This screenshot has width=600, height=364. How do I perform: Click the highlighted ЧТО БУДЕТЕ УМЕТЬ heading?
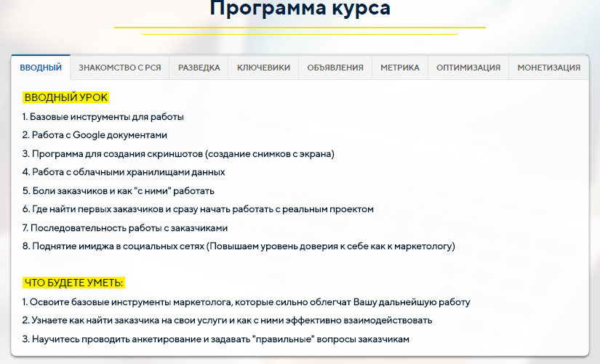point(73,283)
